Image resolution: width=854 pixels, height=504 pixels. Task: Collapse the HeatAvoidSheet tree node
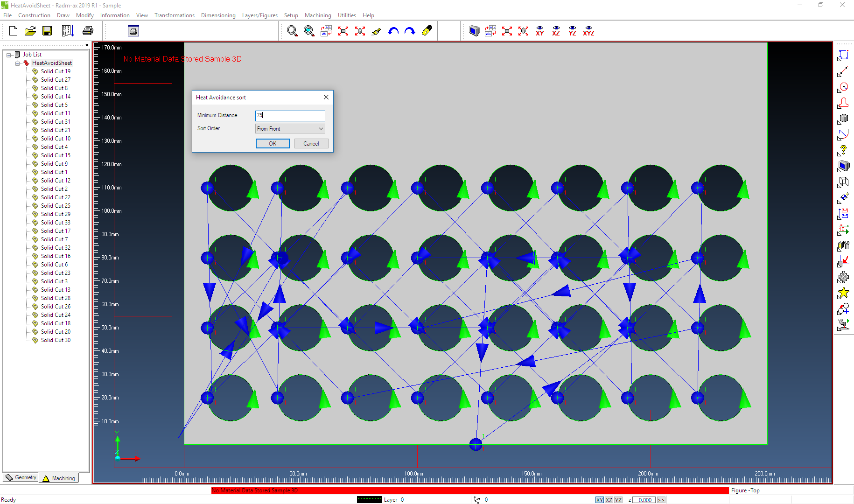click(x=18, y=63)
